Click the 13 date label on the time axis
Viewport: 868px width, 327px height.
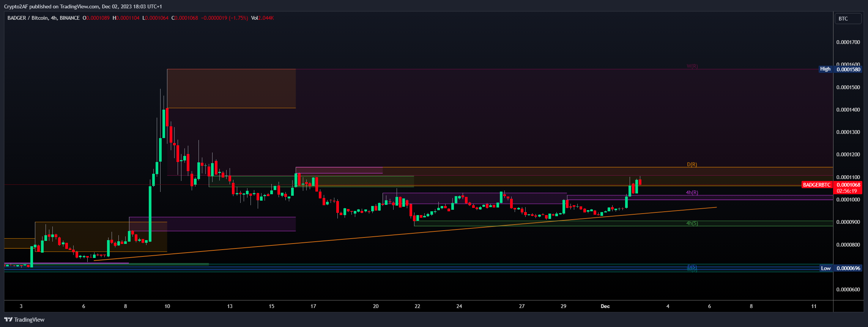230,306
